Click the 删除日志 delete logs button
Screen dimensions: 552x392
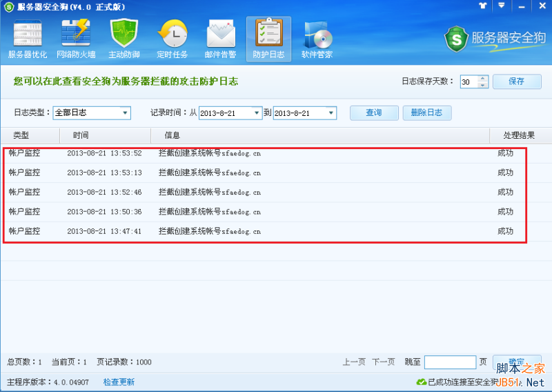[426, 112]
